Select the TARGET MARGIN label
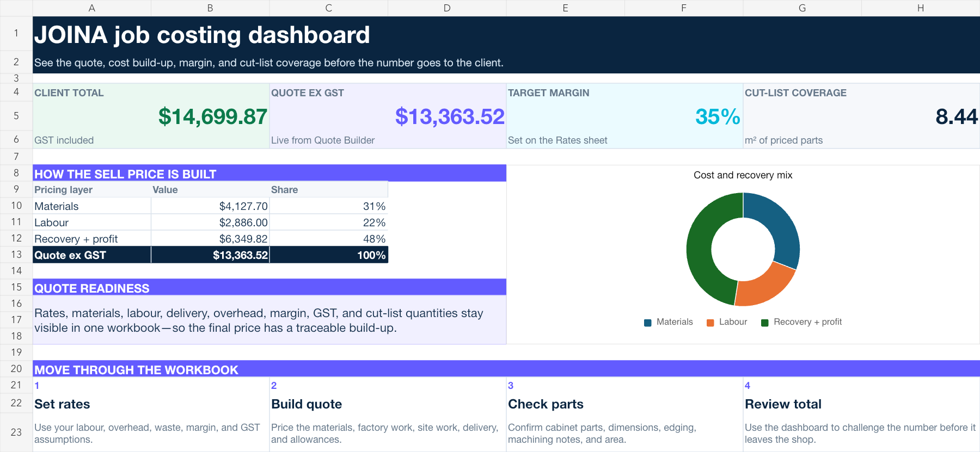This screenshot has width=980, height=452. (x=549, y=93)
